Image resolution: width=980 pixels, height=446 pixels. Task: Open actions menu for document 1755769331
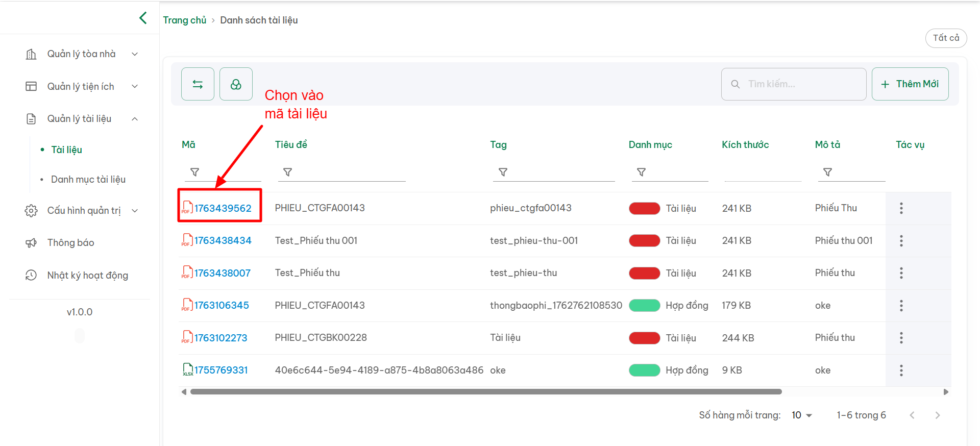901,370
